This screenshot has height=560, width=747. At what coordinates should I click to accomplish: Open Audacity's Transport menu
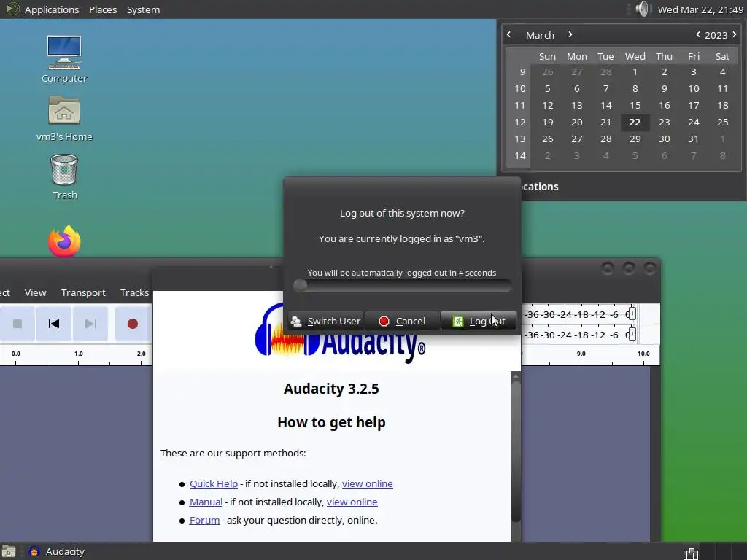[x=83, y=292]
